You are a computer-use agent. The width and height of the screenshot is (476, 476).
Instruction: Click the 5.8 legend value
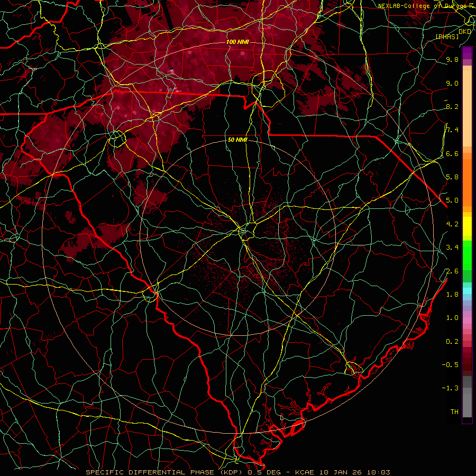point(452,177)
